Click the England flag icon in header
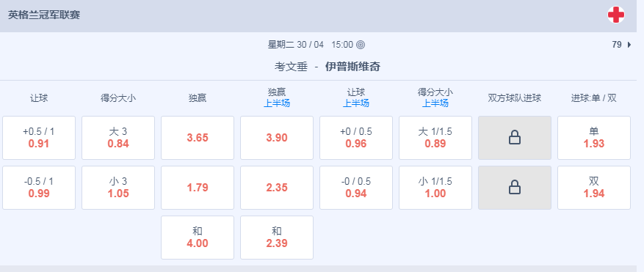 (615, 15)
